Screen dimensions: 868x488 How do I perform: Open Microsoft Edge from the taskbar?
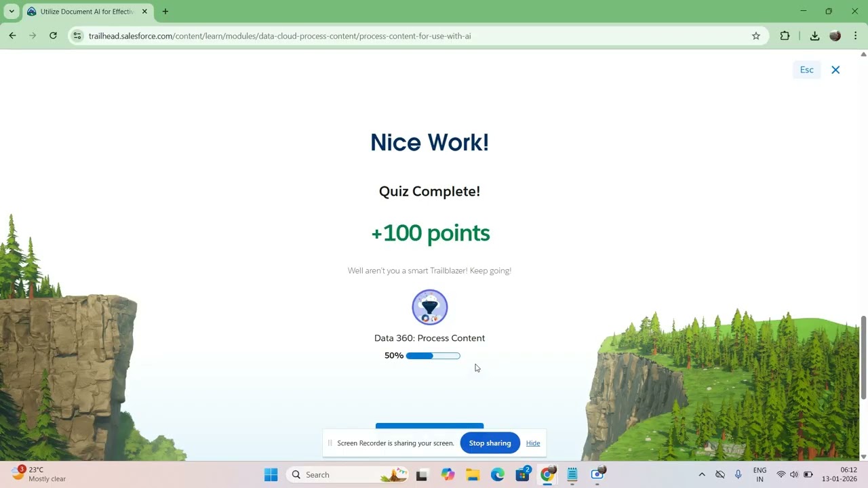point(498,474)
